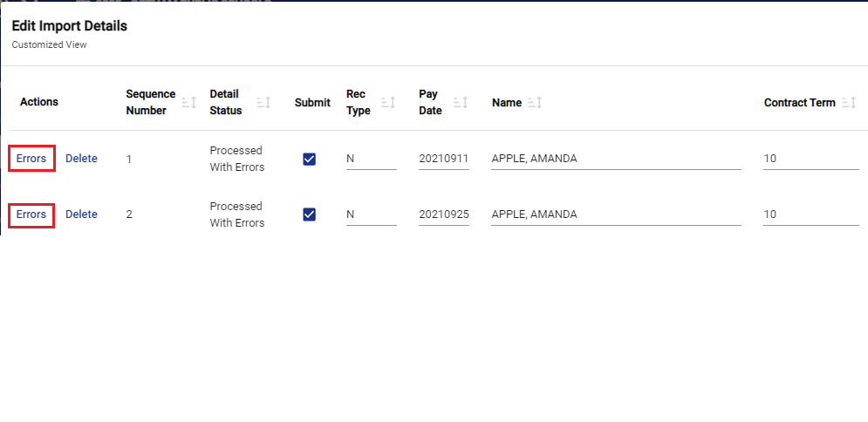Image resolution: width=868 pixels, height=422 pixels.
Task: Toggle Submit checkbox for sequence 2
Action: coord(309,214)
